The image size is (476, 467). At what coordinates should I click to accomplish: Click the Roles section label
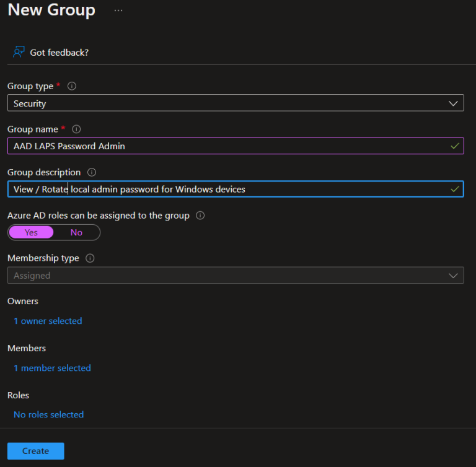(18, 395)
